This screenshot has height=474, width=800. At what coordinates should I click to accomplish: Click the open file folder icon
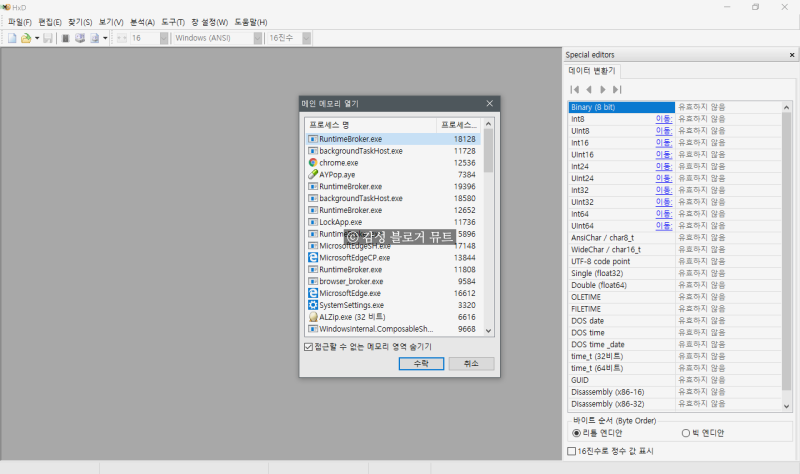pyautogui.click(x=26, y=38)
